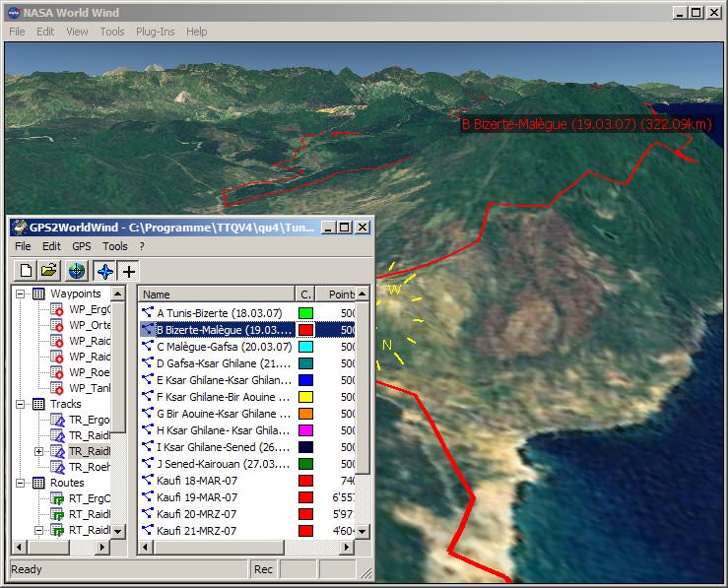Click the Routes table icon in tree
The image size is (728, 588).
pyautogui.click(x=38, y=484)
